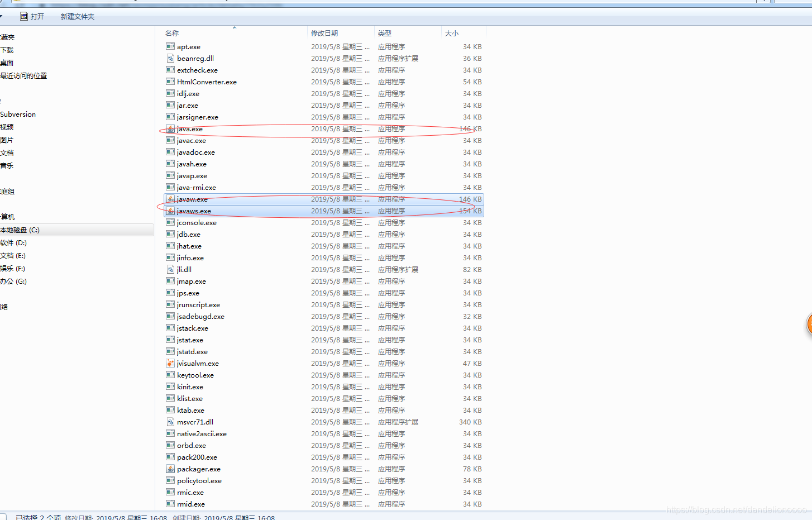This screenshot has height=520, width=812.
Task: Click the java.exe Java cup icon
Action: (x=170, y=128)
